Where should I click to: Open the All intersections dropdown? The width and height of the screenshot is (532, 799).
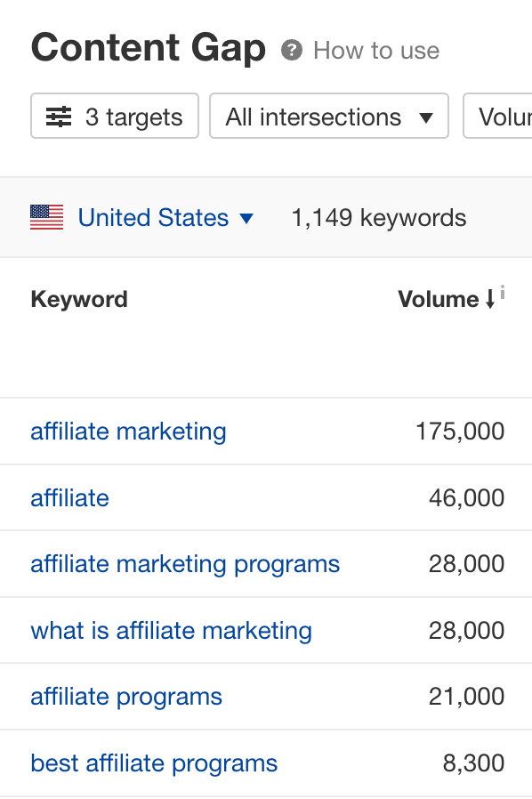point(329,116)
